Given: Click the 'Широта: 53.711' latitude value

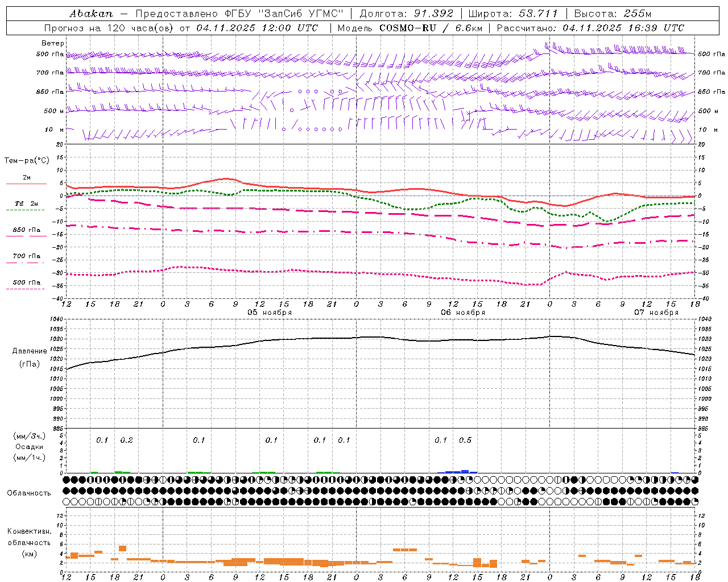Looking at the screenshot, I should [x=513, y=14].
